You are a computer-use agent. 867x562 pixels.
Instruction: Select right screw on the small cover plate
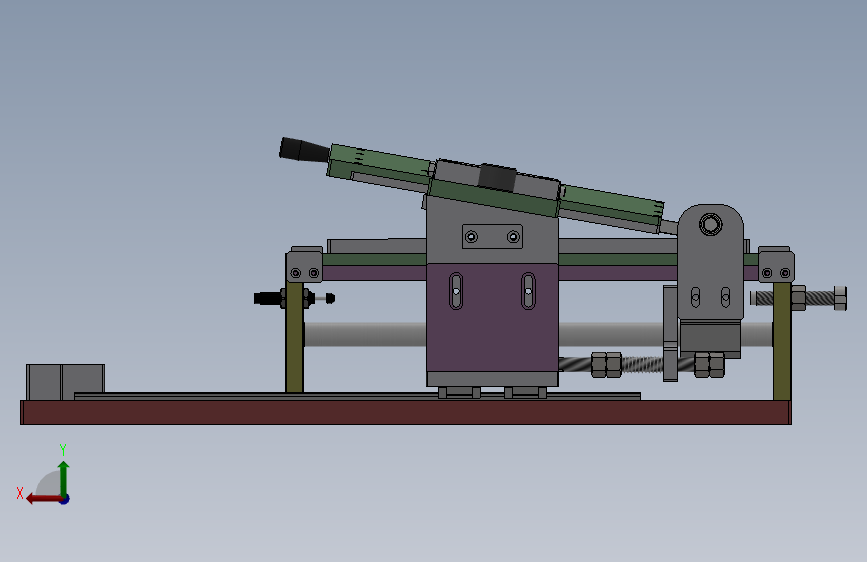pyautogui.click(x=513, y=237)
